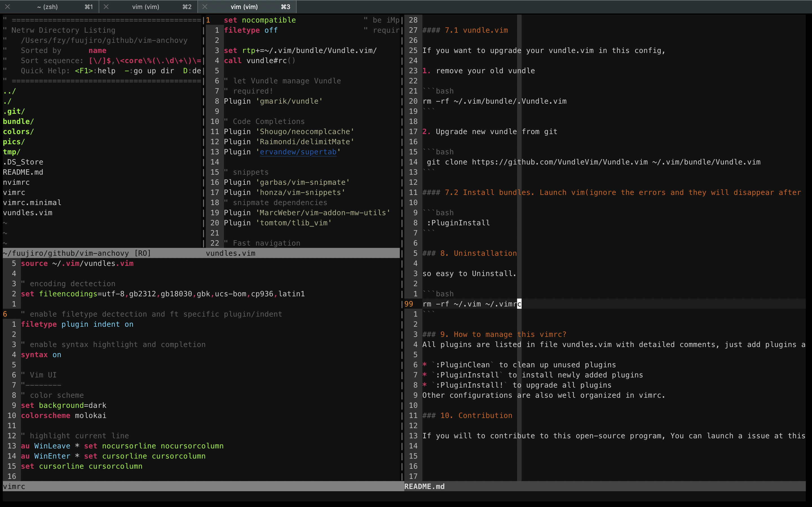Open README.md from netrw listing

[x=23, y=172]
